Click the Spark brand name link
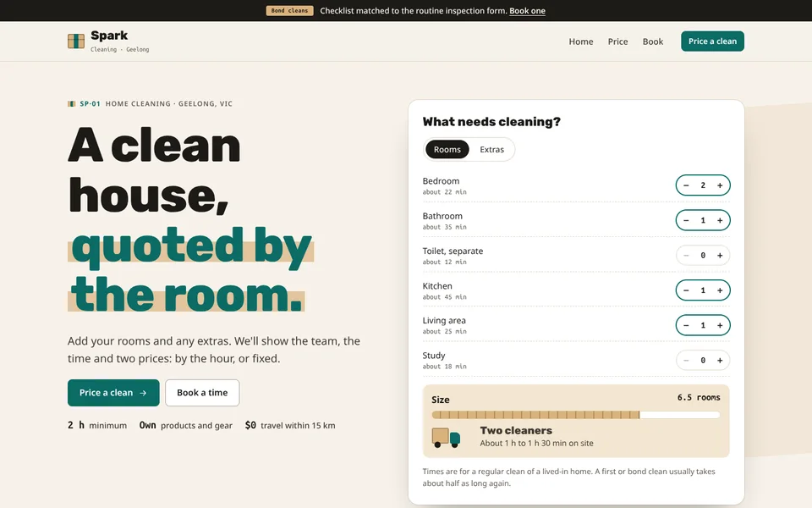Image resolution: width=812 pixels, height=508 pixels. tap(109, 36)
